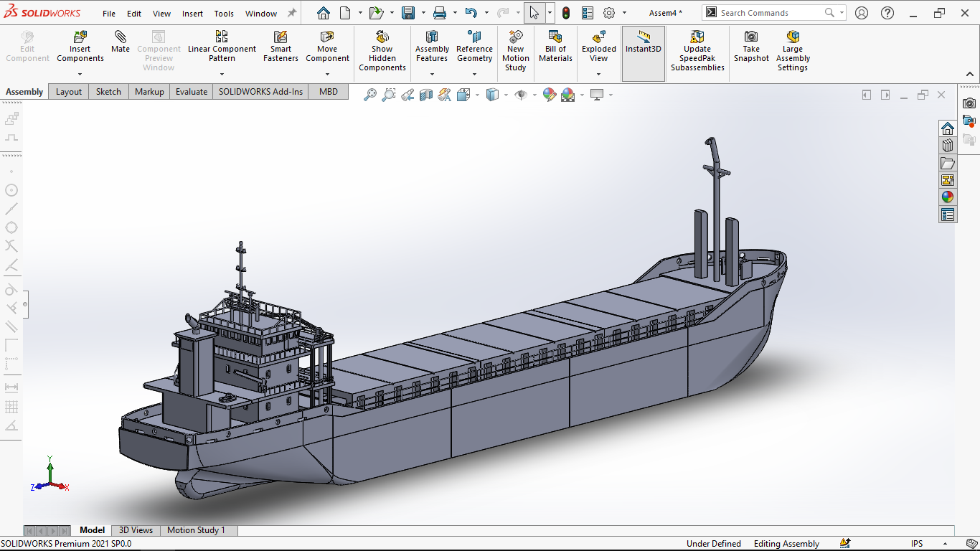
Task: Switch to the Evaluate tab
Action: pos(192,92)
